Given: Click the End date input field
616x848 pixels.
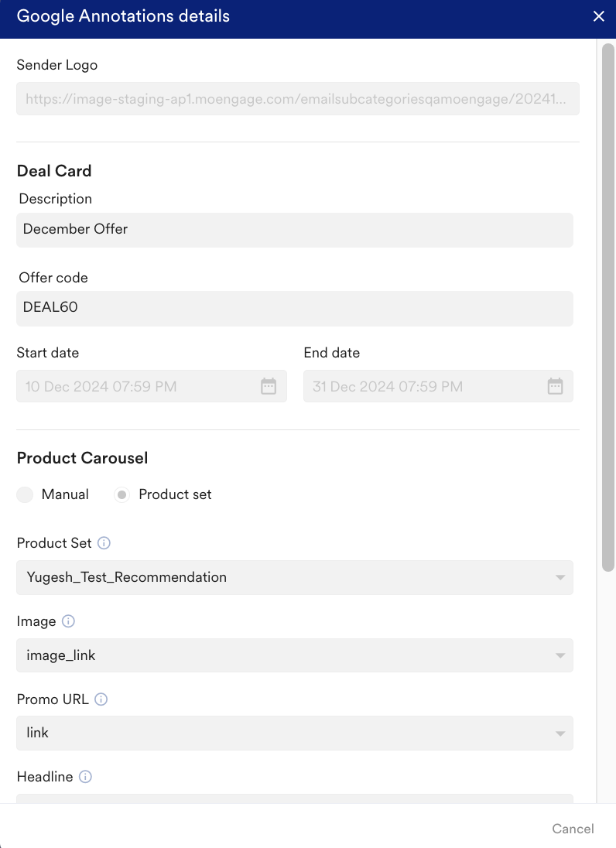Looking at the screenshot, I should click(426, 386).
